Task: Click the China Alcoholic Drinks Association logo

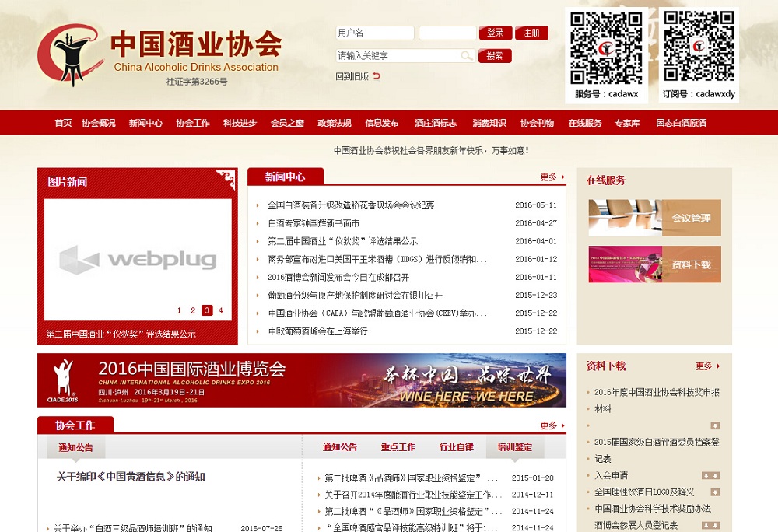Action: point(159,54)
